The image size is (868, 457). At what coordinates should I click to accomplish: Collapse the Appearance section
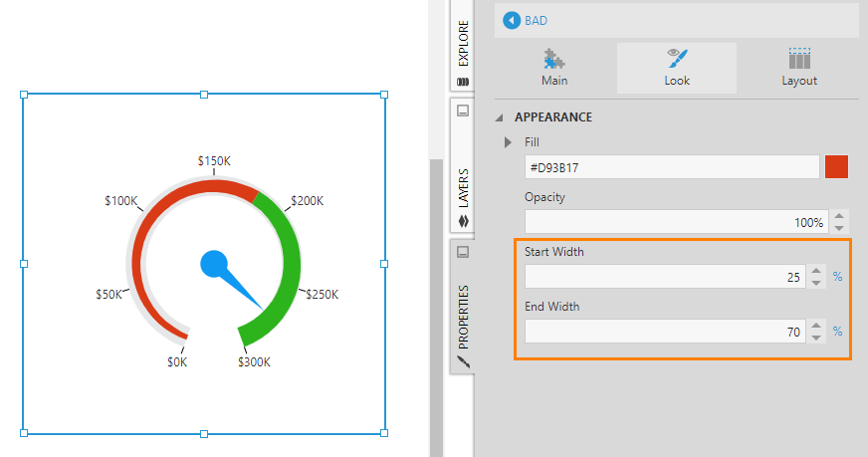pos(501,117)
